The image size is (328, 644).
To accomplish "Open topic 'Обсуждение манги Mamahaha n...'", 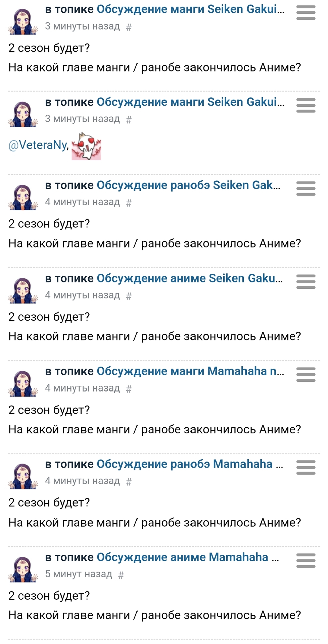I will [190, 371].
